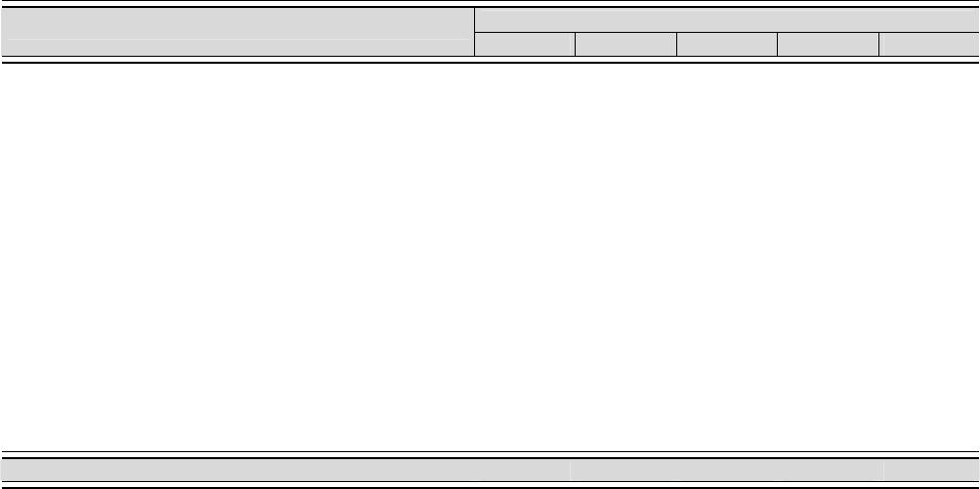This screenshot has width=980, height=489.
Task: Click the thick black rule beneath the header row
Action: point(490,62)
